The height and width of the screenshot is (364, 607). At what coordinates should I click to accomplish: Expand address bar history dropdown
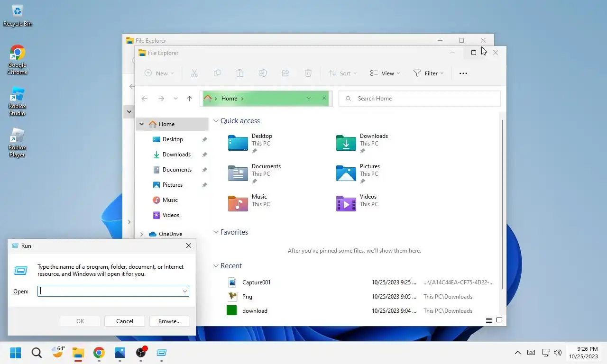[309, 99]
